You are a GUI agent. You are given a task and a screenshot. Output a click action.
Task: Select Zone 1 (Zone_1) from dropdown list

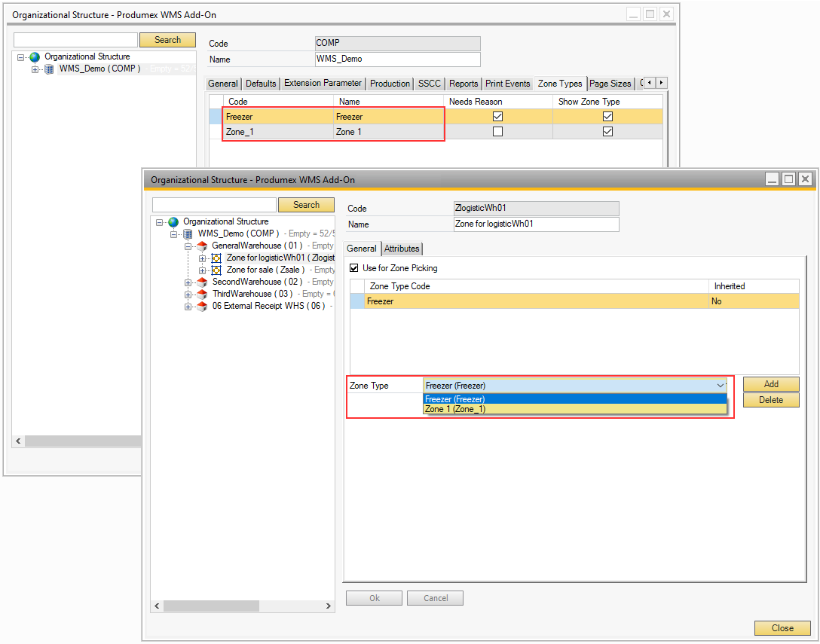tap(455, 409)
